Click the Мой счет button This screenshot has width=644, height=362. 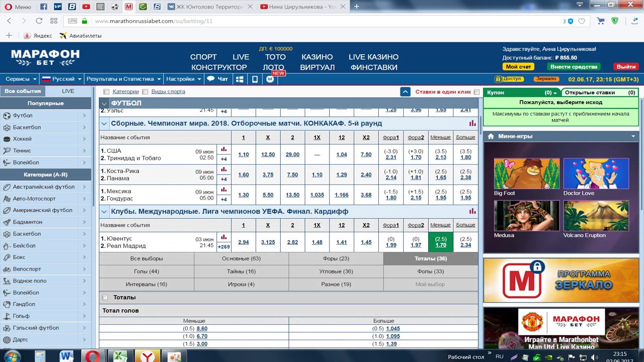(x=518, y=67)
